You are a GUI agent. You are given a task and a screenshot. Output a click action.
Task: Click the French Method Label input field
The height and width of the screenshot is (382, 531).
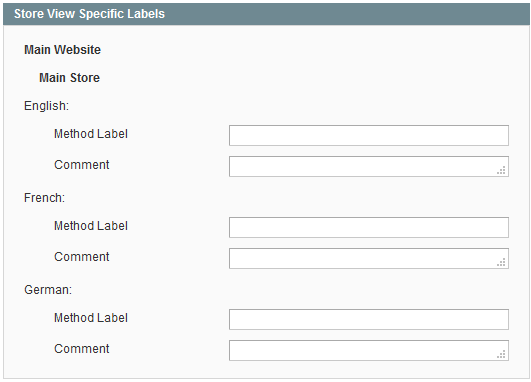369,227
